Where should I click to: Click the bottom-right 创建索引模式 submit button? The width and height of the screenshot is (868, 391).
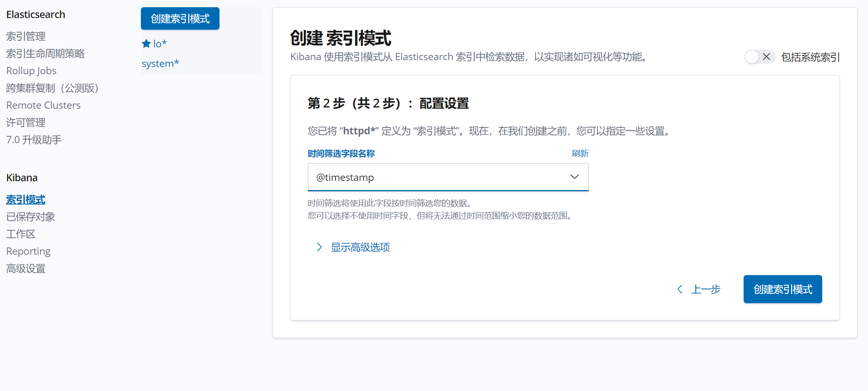tap(783, 289)
